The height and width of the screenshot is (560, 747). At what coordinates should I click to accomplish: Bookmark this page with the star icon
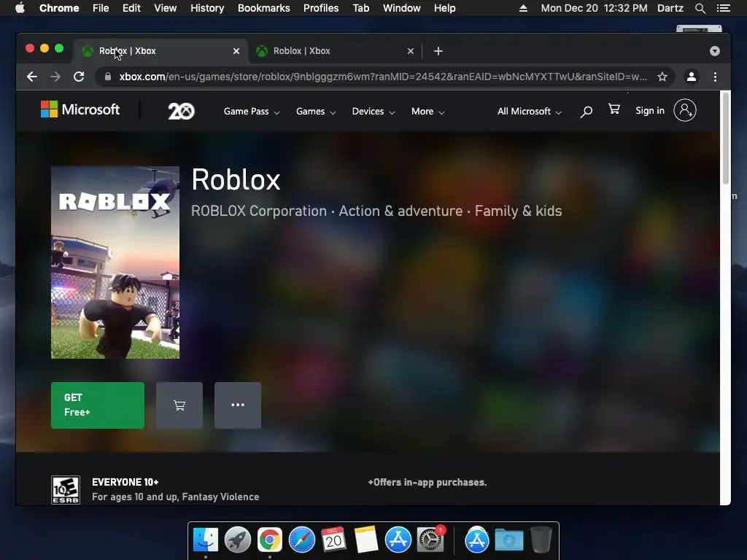point(662,77)
